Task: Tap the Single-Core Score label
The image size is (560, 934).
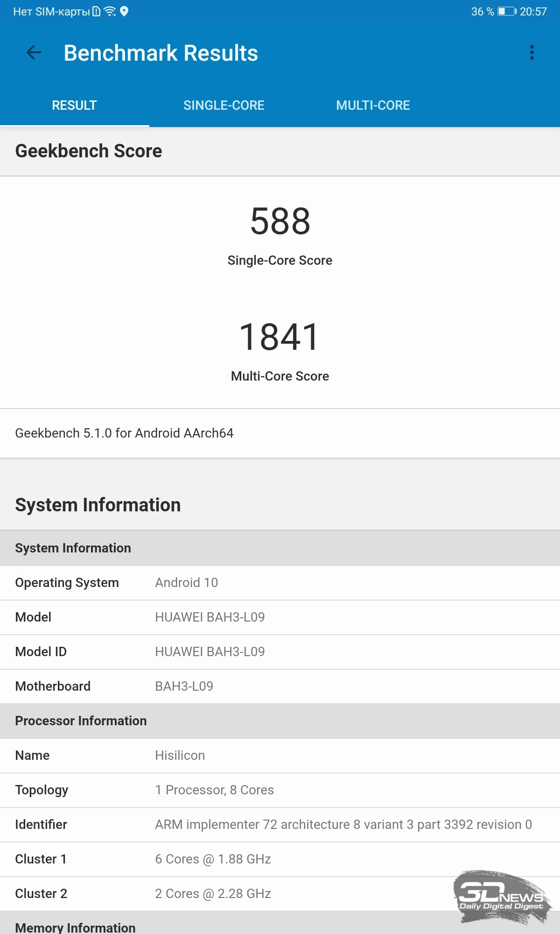Action: (280, 260)
